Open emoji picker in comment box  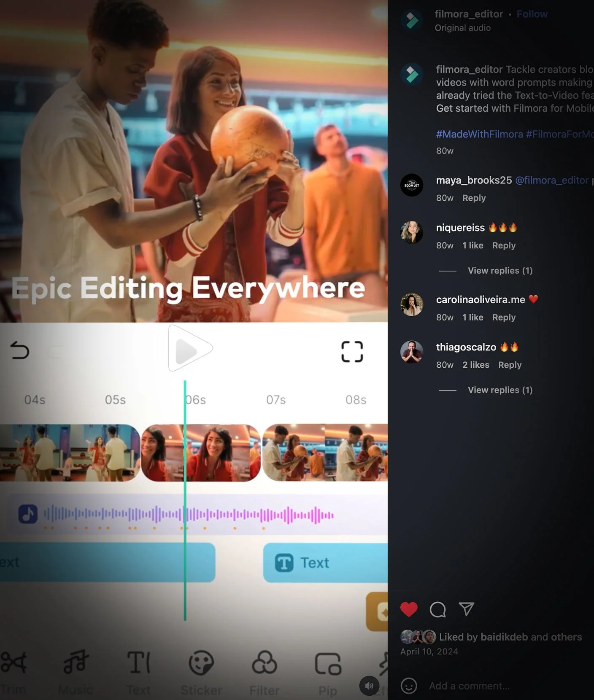(409, 686)
